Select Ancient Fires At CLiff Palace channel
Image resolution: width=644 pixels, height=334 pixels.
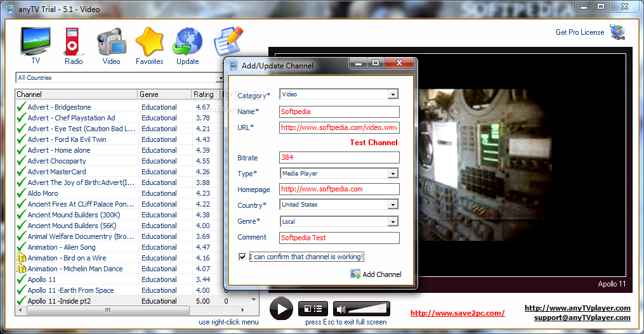[x=81, y=204]
